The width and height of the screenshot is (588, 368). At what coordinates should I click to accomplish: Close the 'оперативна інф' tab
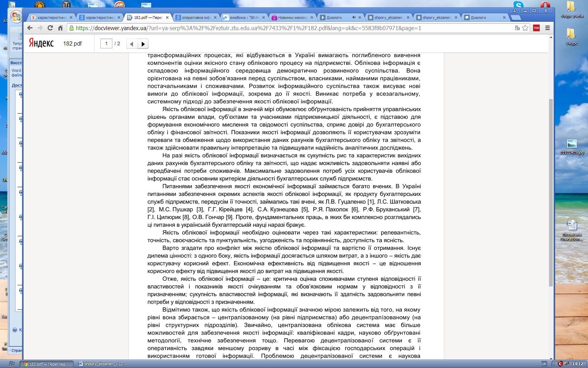point(215,18)
